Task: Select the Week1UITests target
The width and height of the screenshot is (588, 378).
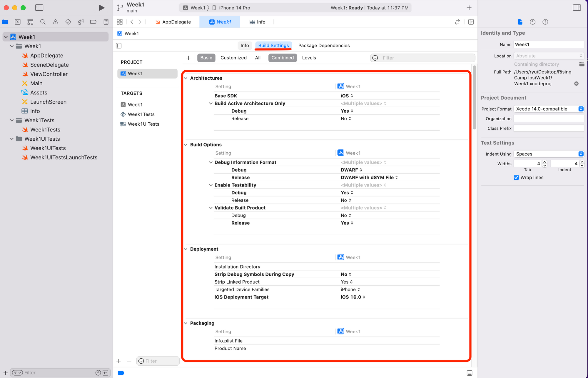Action: point(140,124)
